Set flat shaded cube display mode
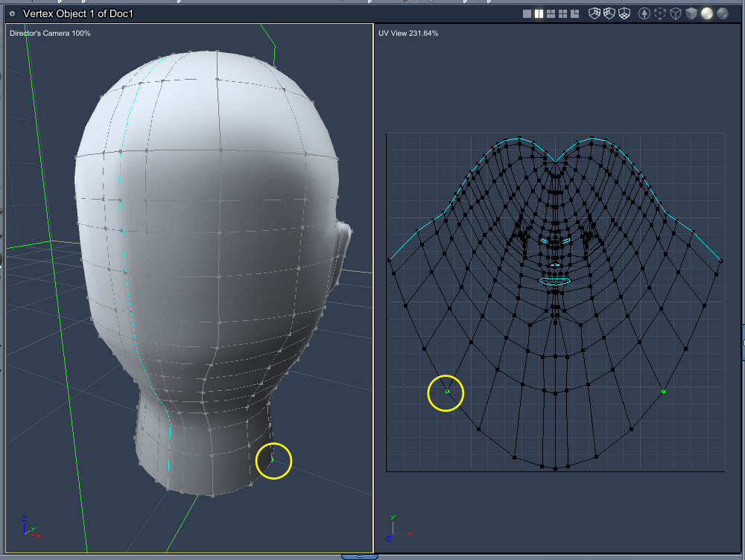Viewport: 745px width, 560px height. pyautogui.click(x=691, y=13)
